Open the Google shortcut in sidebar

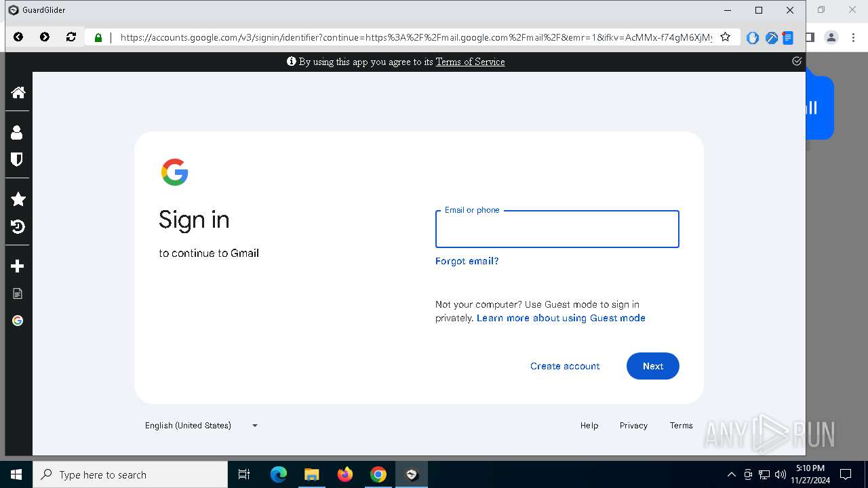pos(18,321)
